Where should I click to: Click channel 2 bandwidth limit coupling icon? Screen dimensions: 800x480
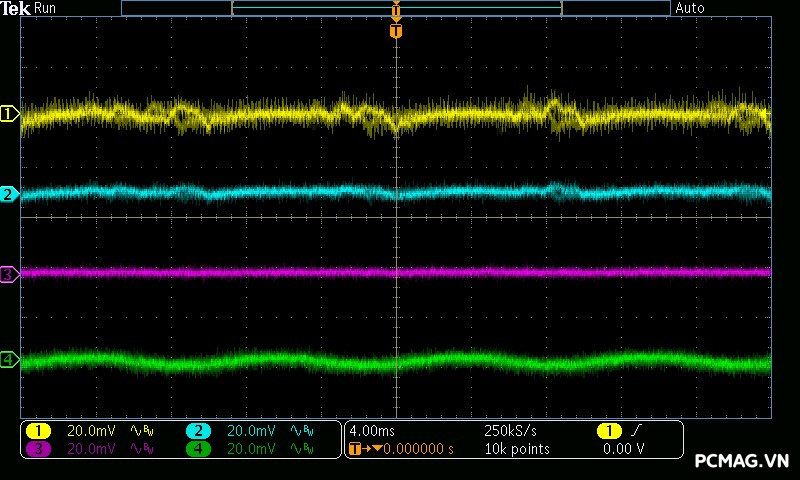pos(300,431)
